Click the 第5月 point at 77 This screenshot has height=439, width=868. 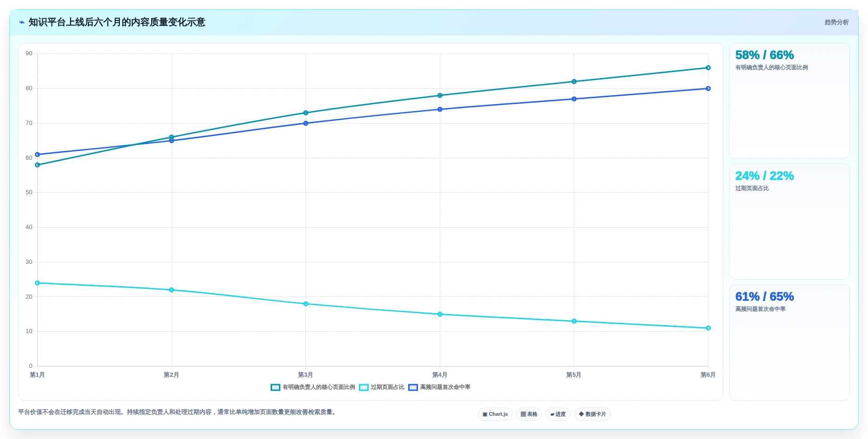[574, 99]
